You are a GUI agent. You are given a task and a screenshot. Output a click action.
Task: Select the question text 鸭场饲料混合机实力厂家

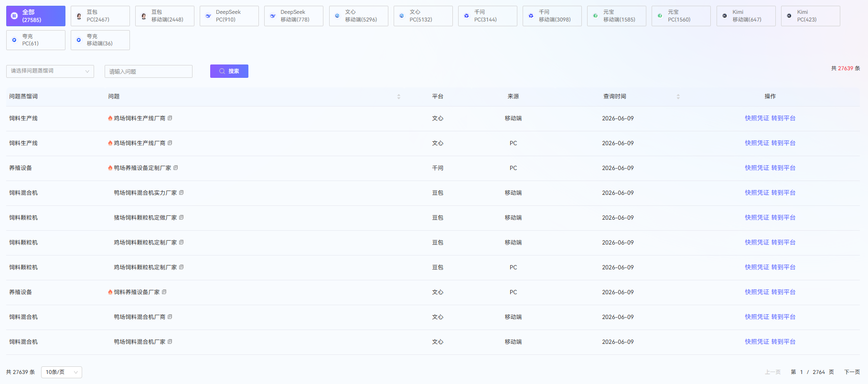145,192
